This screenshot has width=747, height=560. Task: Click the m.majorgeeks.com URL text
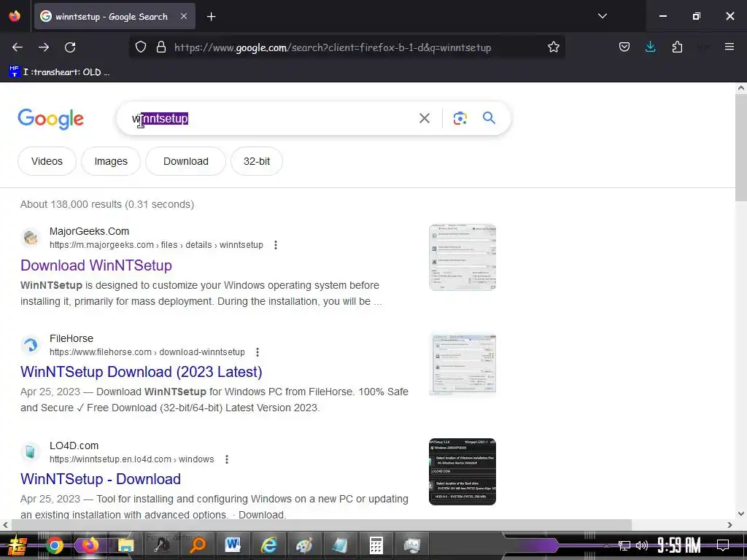(x=156, y=245)
